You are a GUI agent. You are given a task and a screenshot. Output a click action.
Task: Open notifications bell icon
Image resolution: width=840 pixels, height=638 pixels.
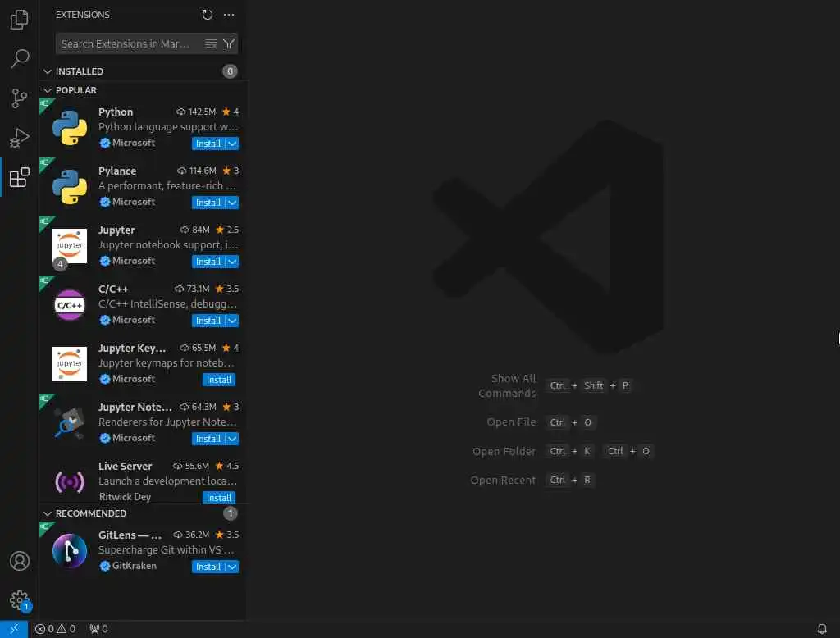point(822,629)
